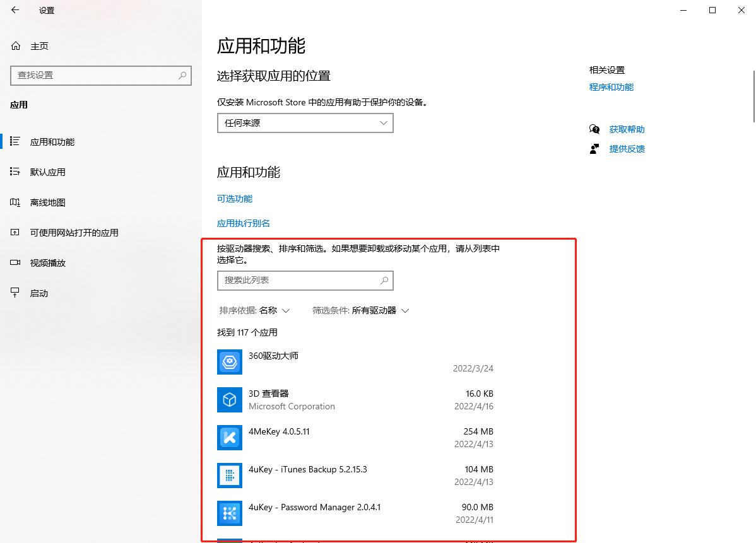Click the 360驱动大师 app icon
The height and width of the screenshot is (543, 756).
[230, 362]
